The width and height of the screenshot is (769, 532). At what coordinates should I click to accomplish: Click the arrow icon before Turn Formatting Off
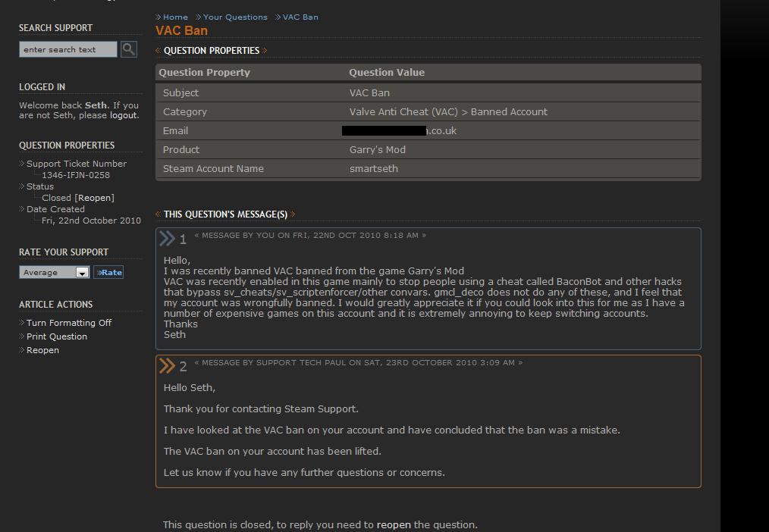20,322
